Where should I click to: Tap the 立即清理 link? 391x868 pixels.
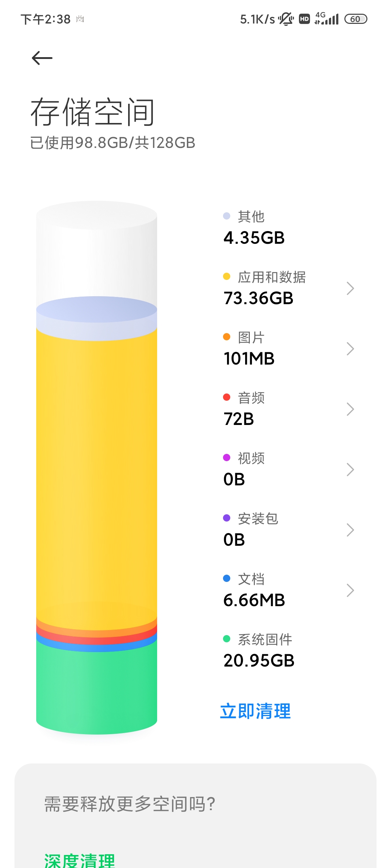255,711
